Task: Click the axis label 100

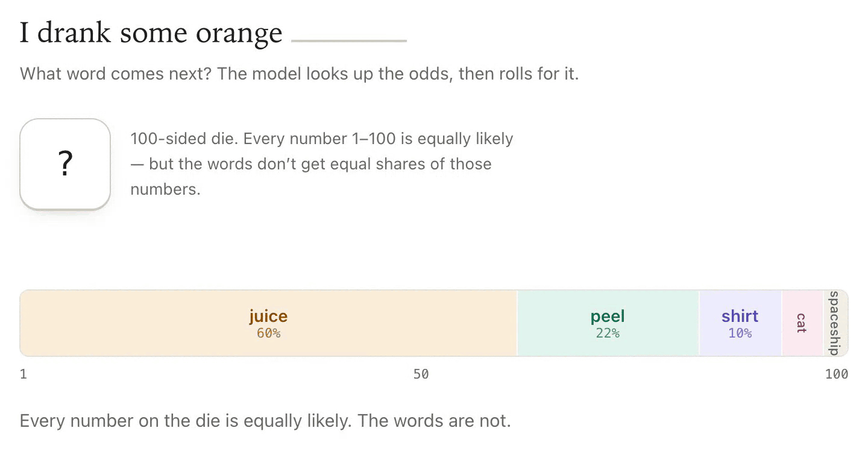Action: pos(837,374)
